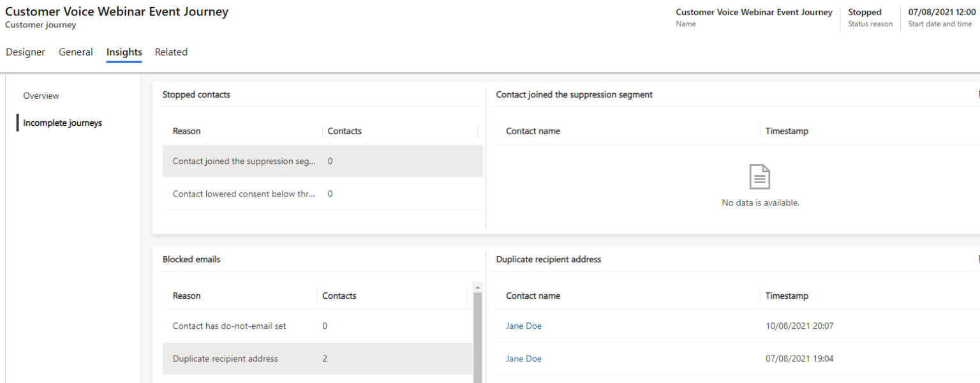The image size is (980, 383).
Task: Select Contact has do-not-email set row
Action: pyautogui.click(x=229, y=326)
